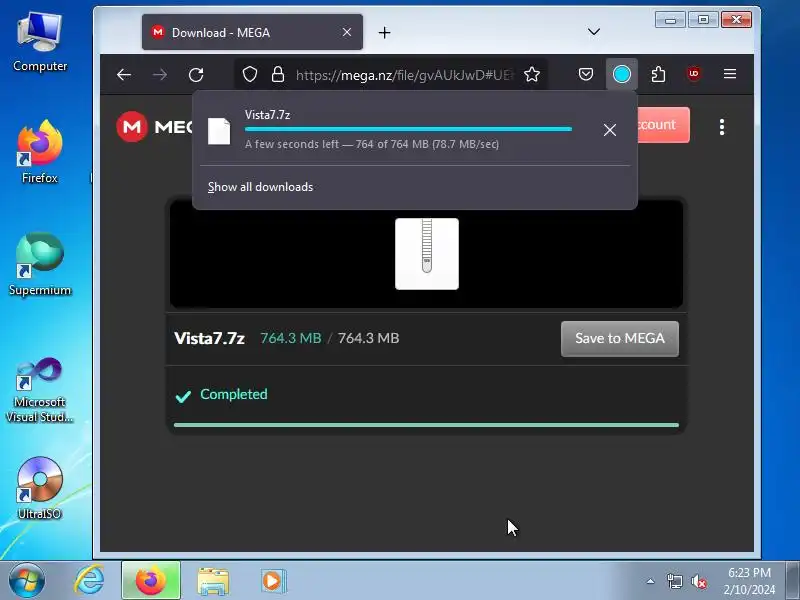Click the zip archive thumbnail on MEGA page
Screen dimensions: 800x600
click(427, 254)
